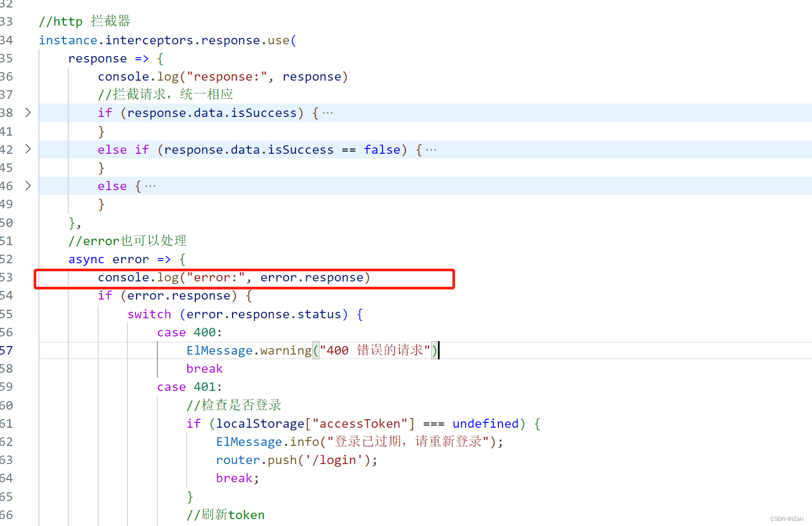812x526 pixels.
Task: Click 'async error => {' line
Action: (x=127, y=259)
